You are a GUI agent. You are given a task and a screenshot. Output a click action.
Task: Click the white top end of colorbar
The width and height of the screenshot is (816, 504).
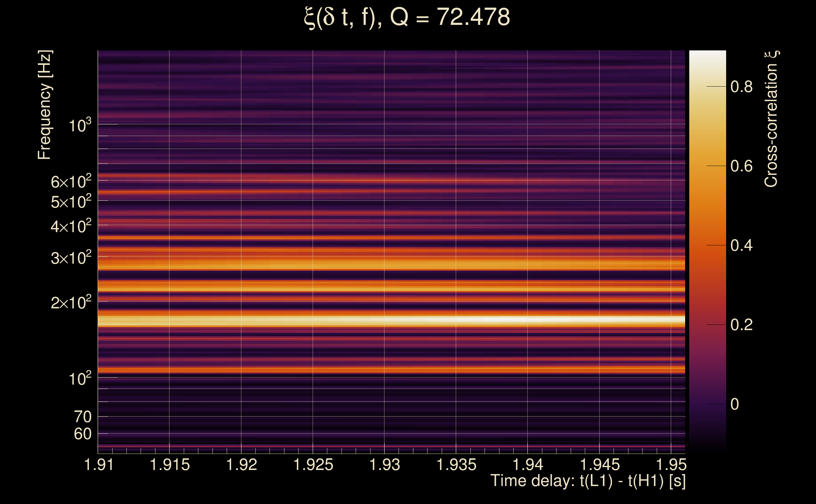[x=707, y=55]
